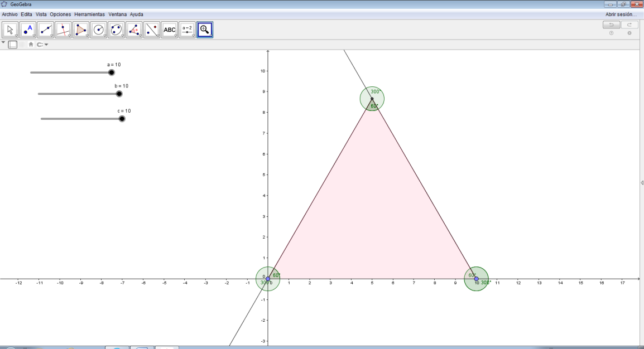Click the Redo arrow button
Image resolution: width=644 pixels, height=349 pixels.
[x=629, y=25]
